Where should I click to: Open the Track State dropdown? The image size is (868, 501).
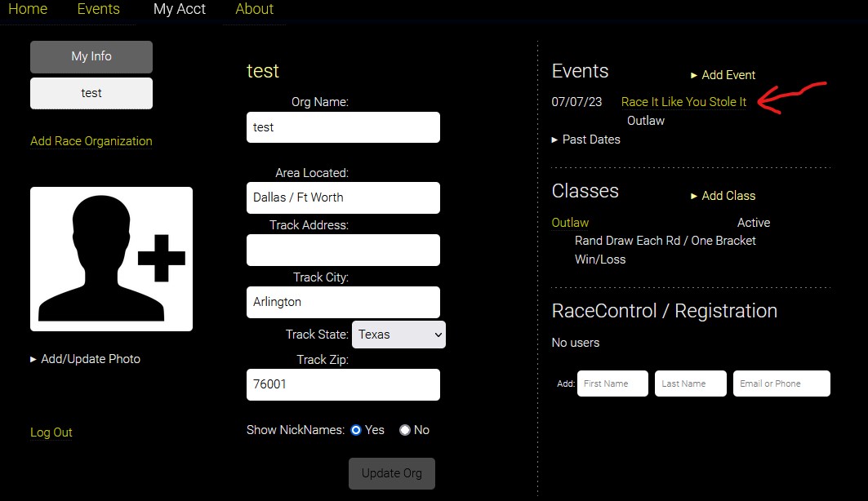click(398, 335)
